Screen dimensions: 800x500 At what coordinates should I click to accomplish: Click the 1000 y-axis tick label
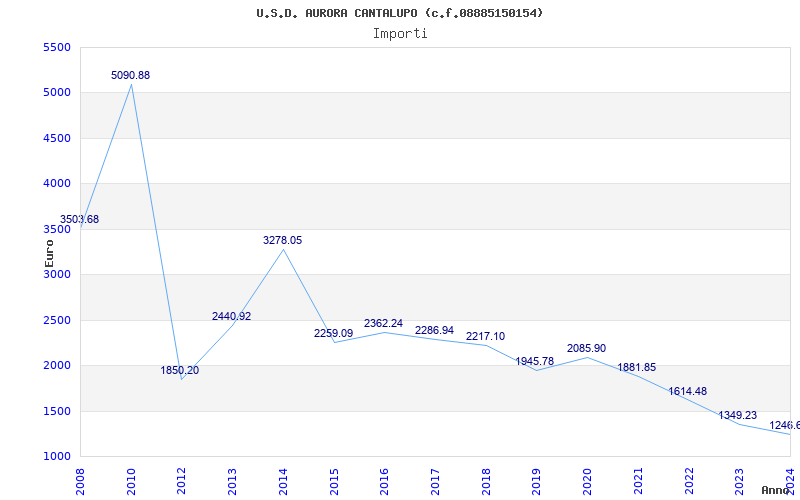pos(57,457)
